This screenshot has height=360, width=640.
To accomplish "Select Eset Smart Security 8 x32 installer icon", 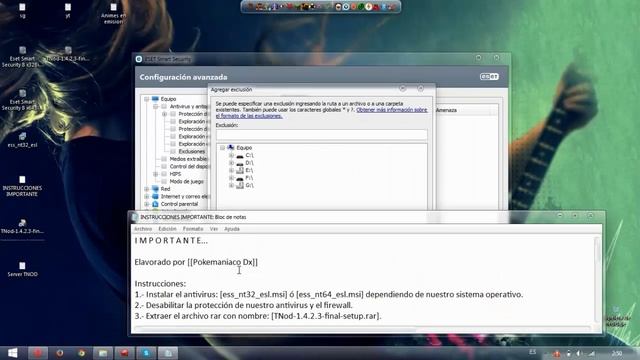I will coord(22,57).
